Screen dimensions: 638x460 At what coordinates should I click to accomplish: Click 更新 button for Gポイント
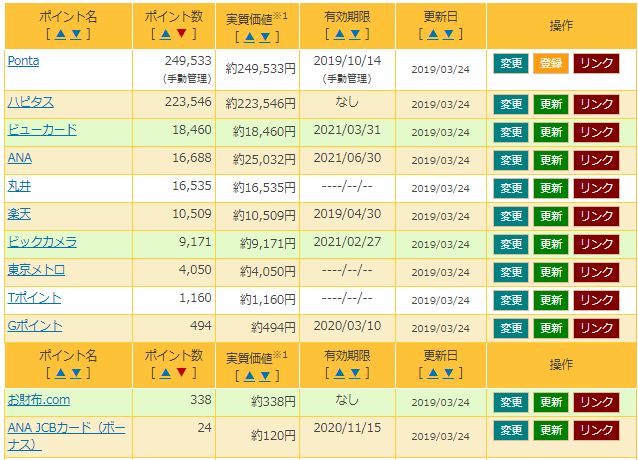click(551, 329)
